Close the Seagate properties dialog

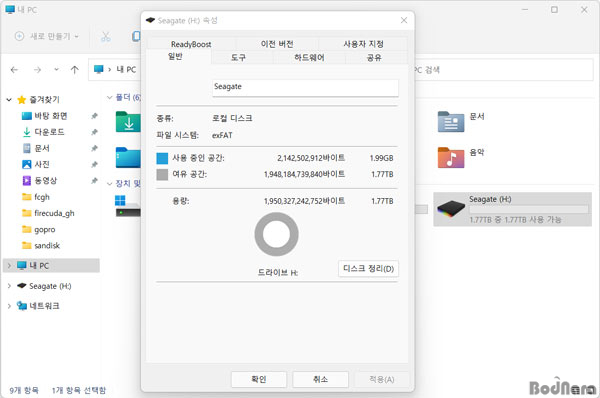point(404,20)
